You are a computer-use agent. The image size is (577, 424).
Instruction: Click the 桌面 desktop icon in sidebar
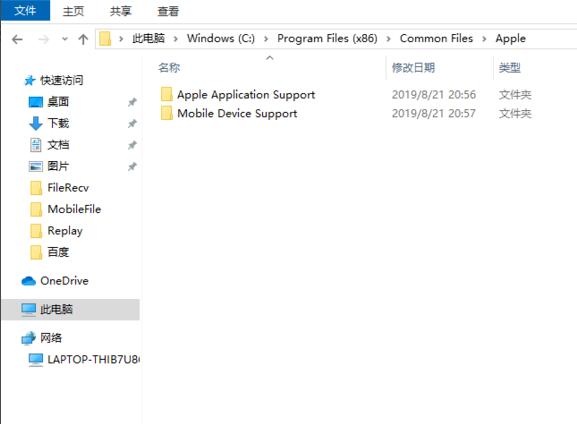point(36,102)
